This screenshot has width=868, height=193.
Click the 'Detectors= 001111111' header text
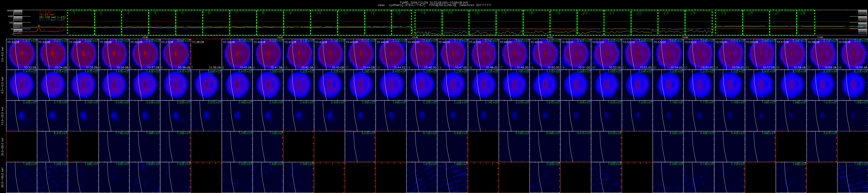click(x=475, y=5)
